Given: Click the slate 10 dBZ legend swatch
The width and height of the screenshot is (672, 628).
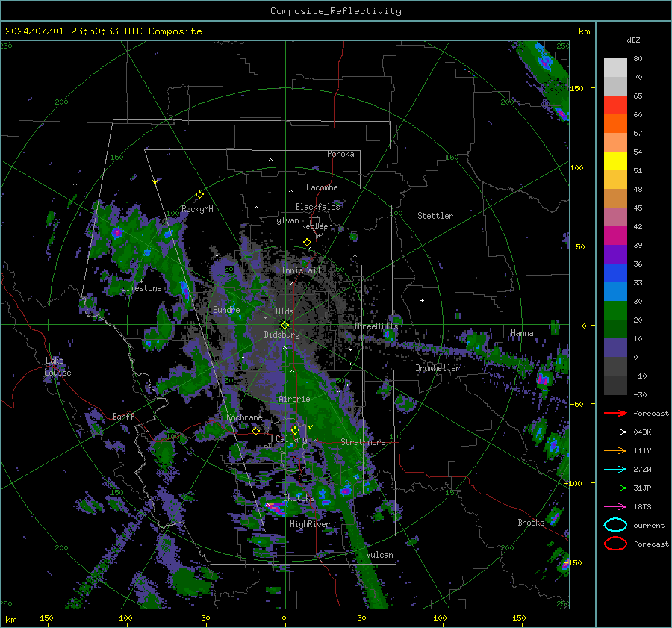Looking at the screenshot, I should [x=615, y=347].
